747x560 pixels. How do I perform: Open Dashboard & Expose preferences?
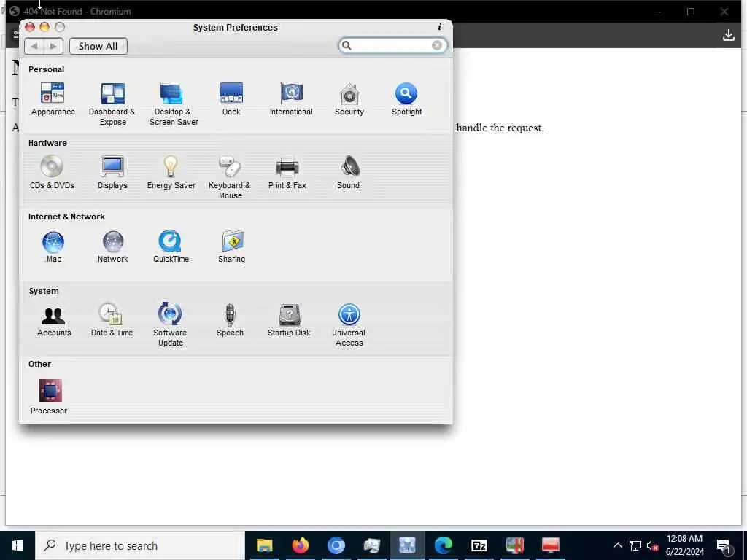point(112,104)
